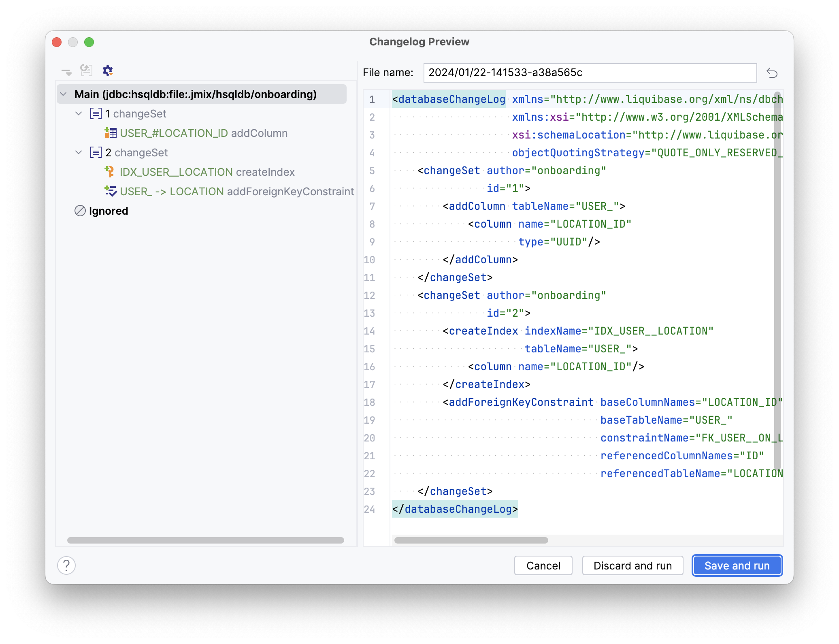Select USER_#LOCATION_ID addColumn tree item
This screenshot has width=839, height=644.
point(203,133)
